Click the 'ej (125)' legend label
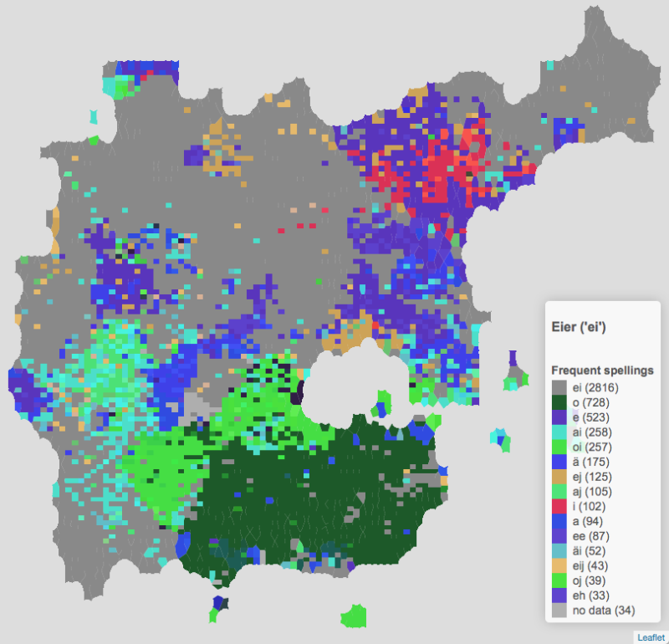Viewport: 669px width, 644px height. pyautogui.click(x=592, y=477)
